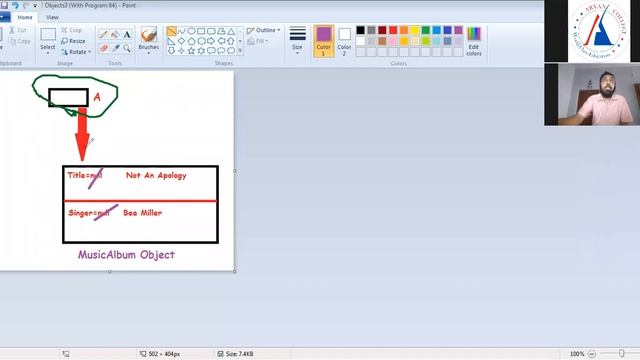Select the Magnifier tool
This screenshot has width=640, height=360.
tap(127, 48)
